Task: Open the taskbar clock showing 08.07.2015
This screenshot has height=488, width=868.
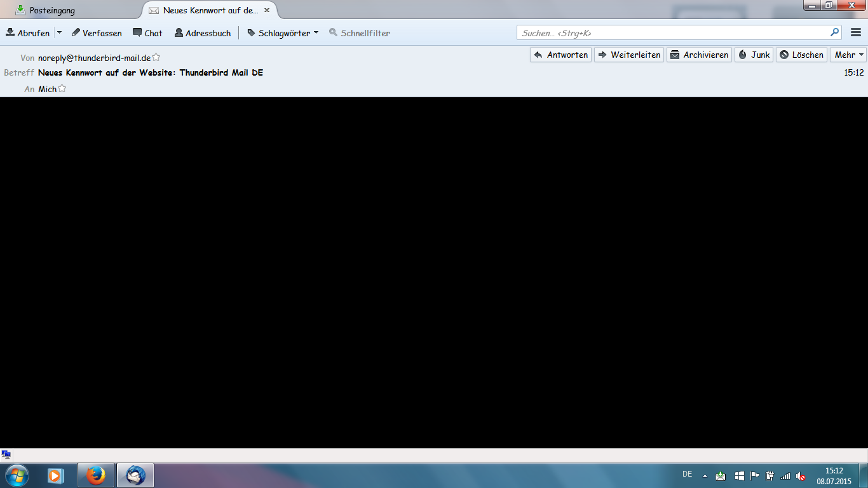Action: click(834, 476)
